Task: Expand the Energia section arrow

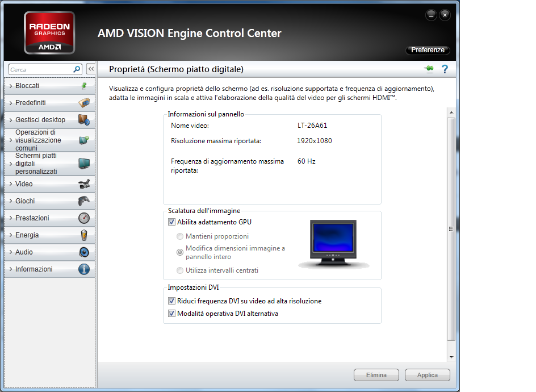Action: 11,235
